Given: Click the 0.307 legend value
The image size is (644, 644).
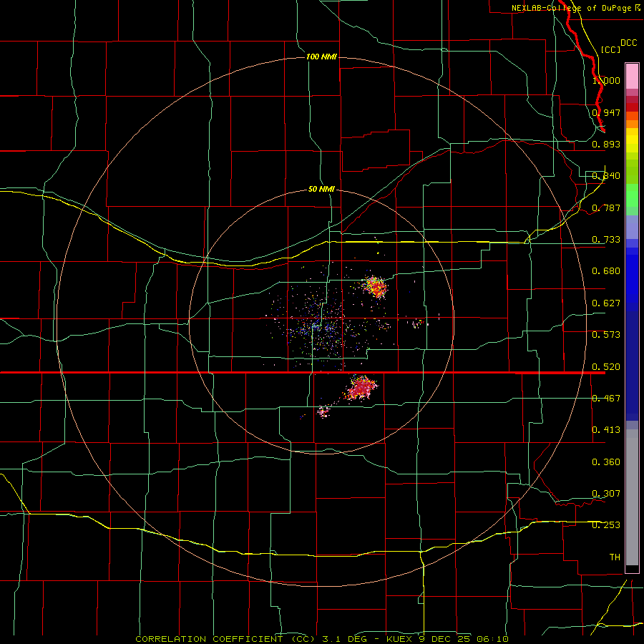Looking at the screenshot, I should 606,493.
